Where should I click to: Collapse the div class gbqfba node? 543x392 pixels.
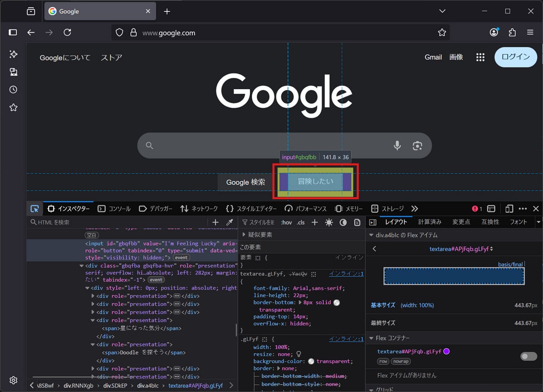81,266
